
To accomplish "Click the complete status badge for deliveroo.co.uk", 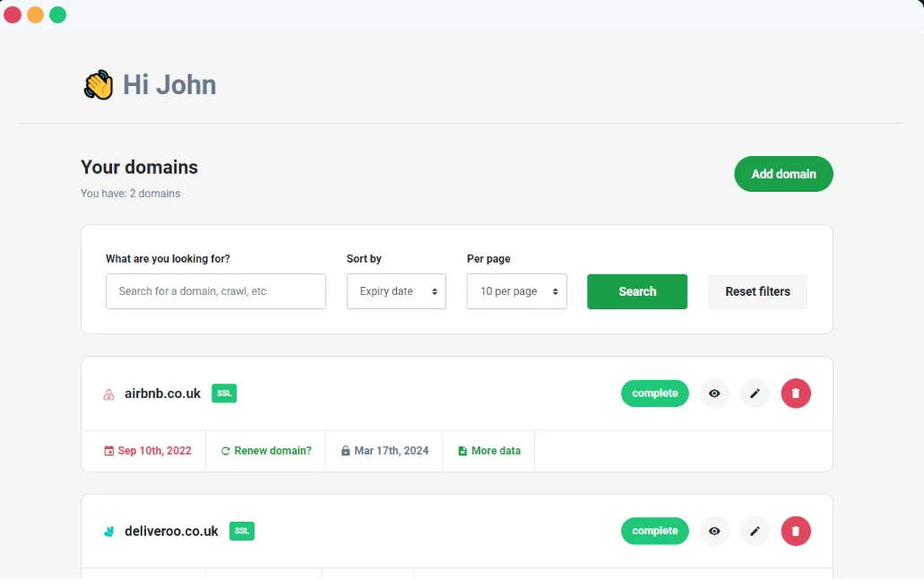I will tap(655, 531).
